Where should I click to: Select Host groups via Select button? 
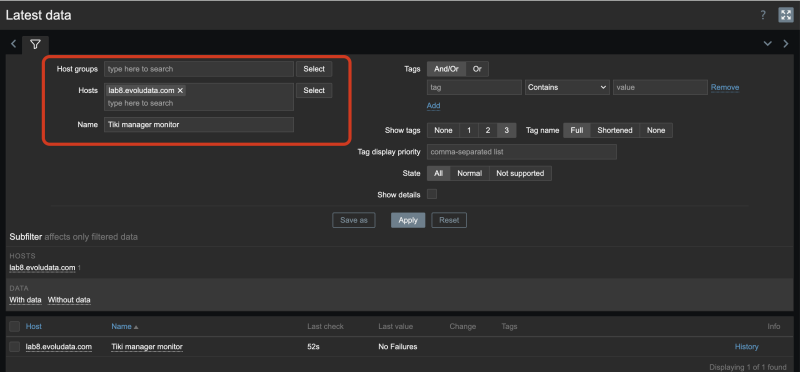click(x=314, y=69)
